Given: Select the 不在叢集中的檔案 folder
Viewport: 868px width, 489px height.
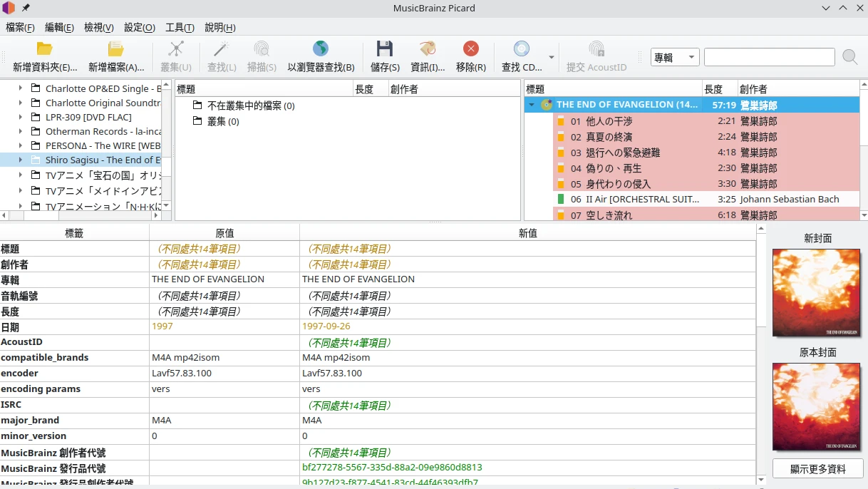Looking at the screenshot, I should pos(251,106).
